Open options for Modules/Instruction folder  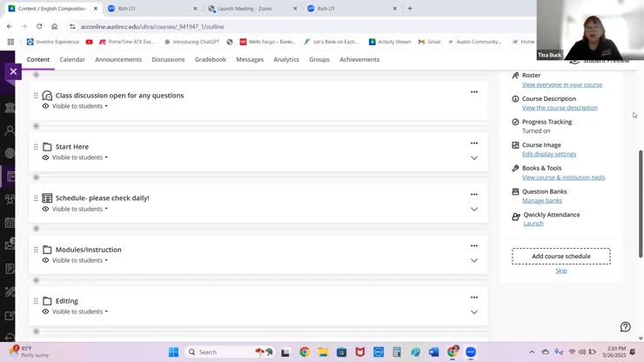click(x=474, y=245)
